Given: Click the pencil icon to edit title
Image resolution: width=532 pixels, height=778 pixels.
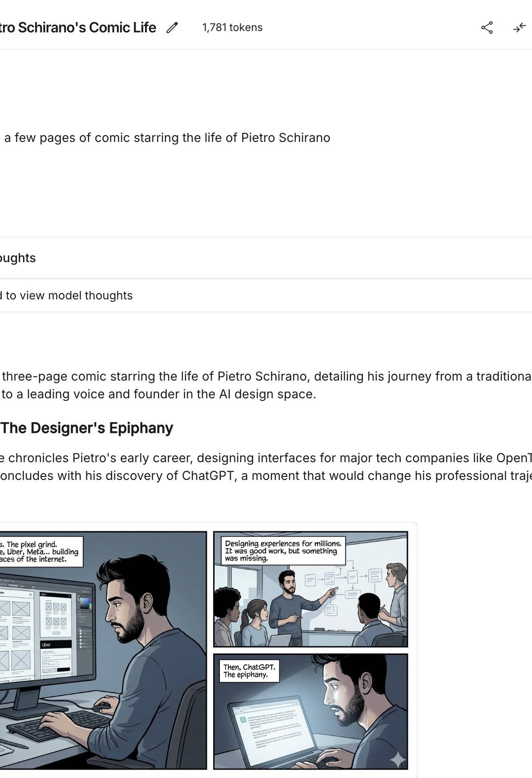Looking at the screenshot, I should click(172, 28).
